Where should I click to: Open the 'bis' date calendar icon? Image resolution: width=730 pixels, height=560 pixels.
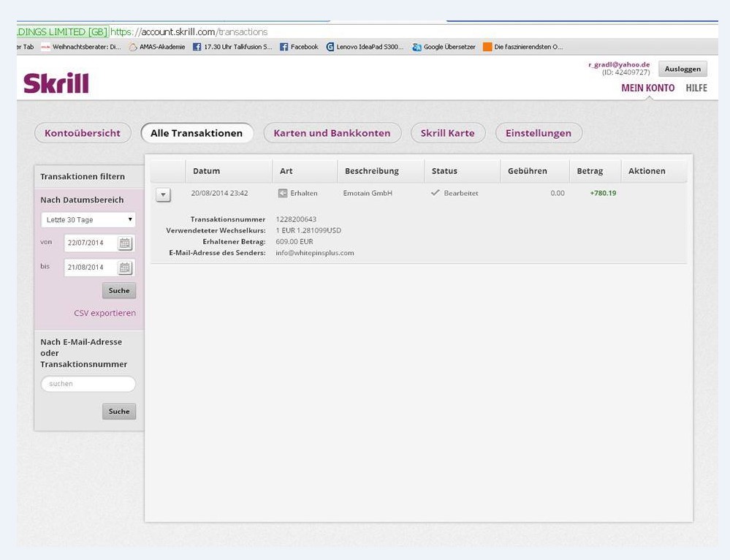[x=125, y=268]
